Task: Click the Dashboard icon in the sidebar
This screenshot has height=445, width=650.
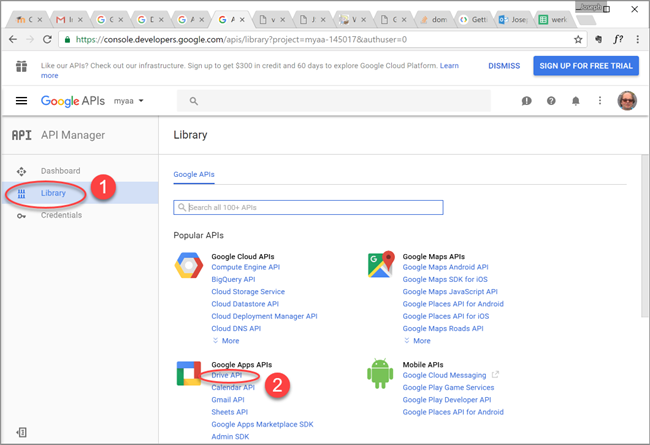Action: point(21,171)
